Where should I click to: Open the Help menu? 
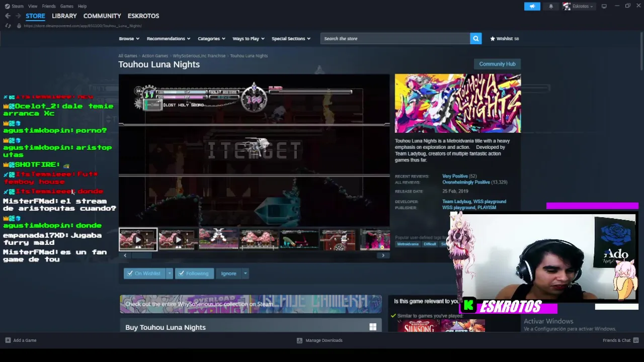click(82, 7)
